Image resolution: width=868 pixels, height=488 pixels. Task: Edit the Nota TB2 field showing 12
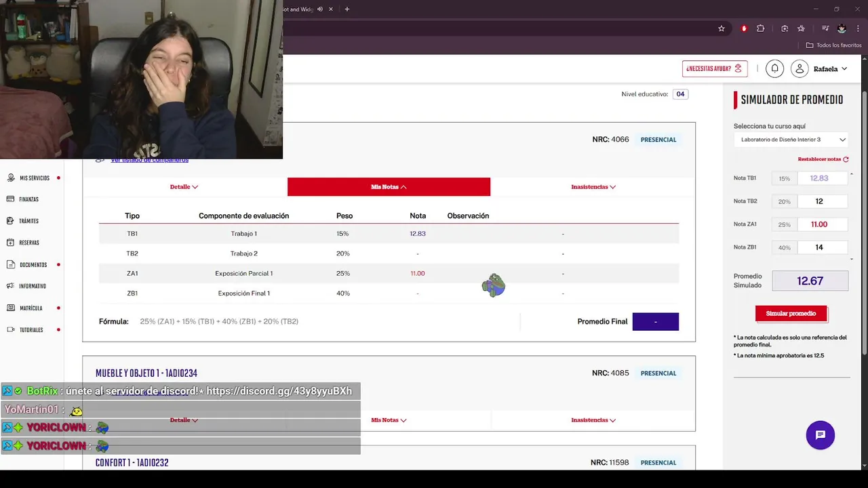click(x=823, y=201)
